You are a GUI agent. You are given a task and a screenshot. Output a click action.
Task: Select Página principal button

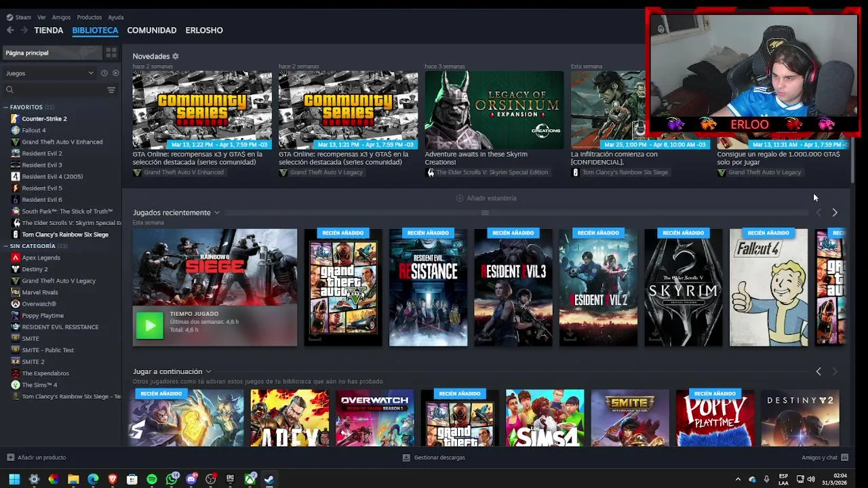(52, 52)
